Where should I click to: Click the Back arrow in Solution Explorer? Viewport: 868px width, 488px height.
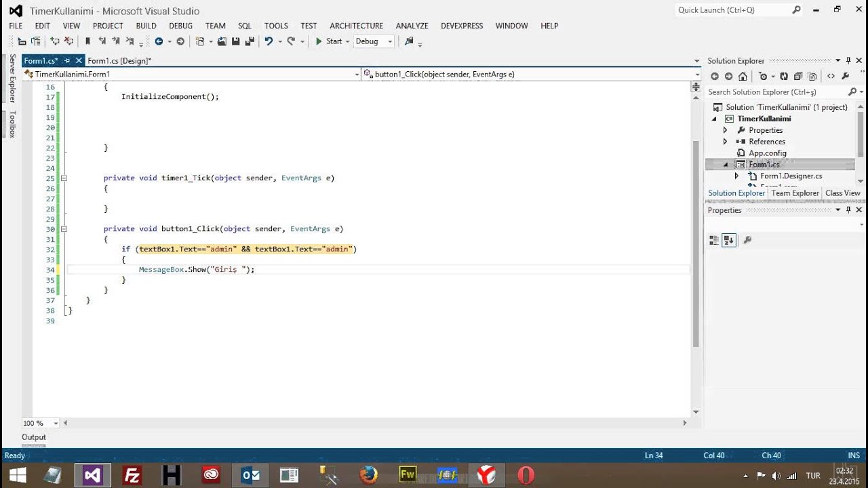point(715,77)
